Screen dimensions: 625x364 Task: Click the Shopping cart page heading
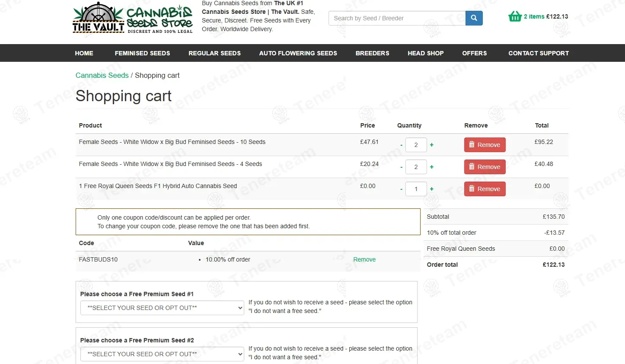pos(124,96)
